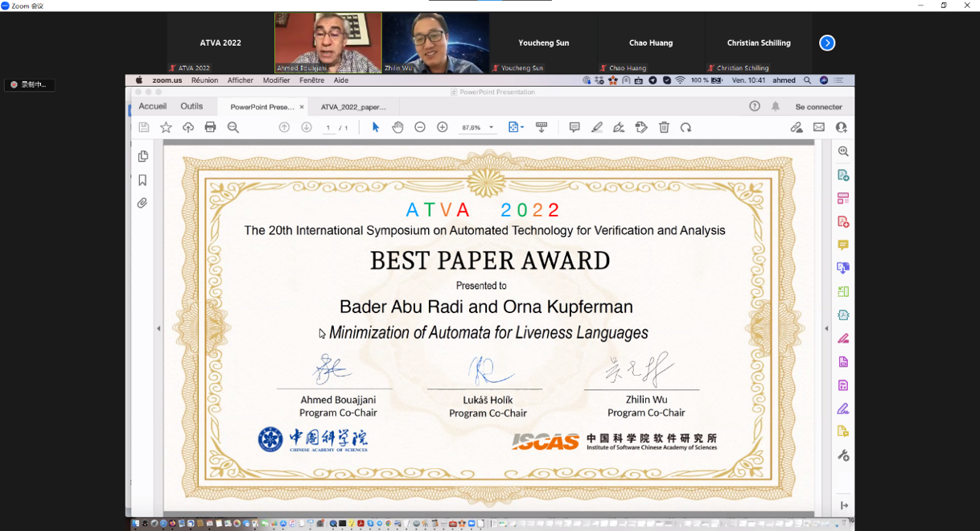Viewport: 980px width, 531px height.
Task: Click the trash delete icon
Action: coord(664,127)
